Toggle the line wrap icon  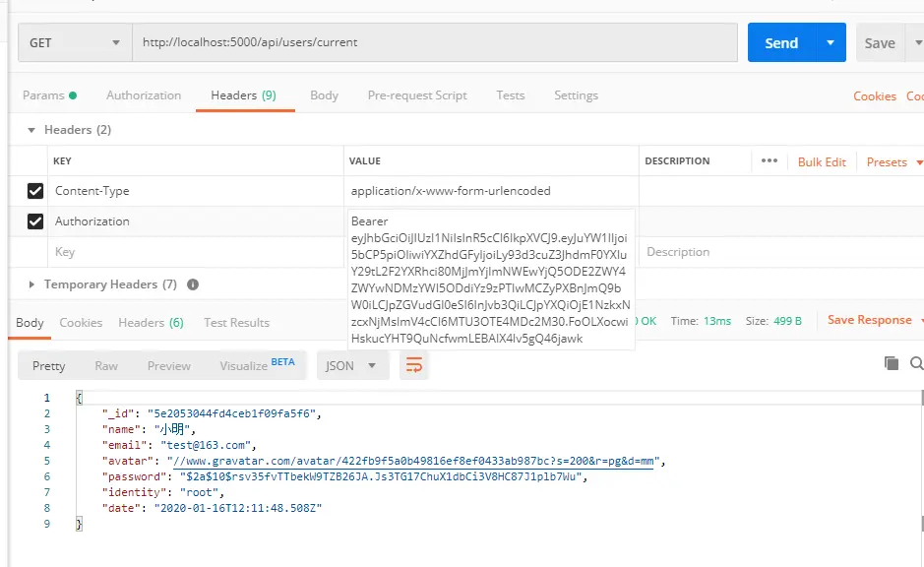click(413, 365)
